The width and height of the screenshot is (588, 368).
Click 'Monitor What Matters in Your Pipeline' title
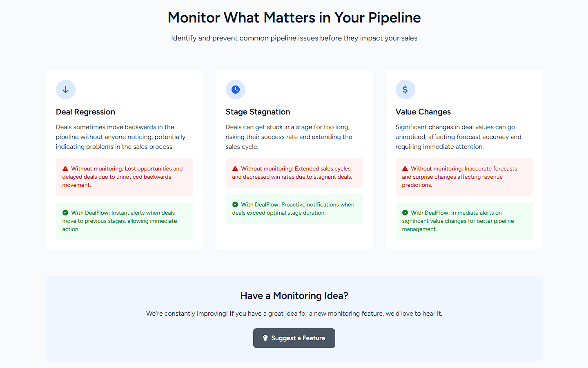[294, 18]
